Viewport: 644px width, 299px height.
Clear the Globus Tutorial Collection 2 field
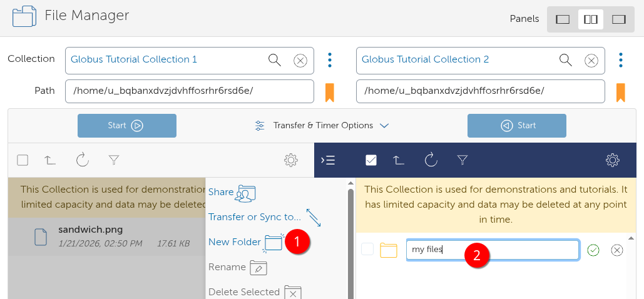(591, 60)
